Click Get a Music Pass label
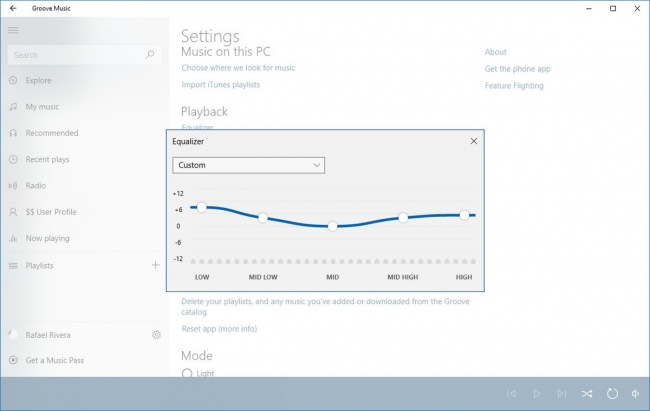The image size is (650, 411). 55,360
